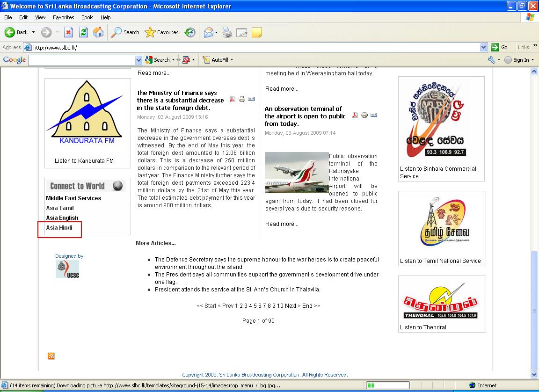Image resolution: width=539 pixels, height=392 pixels.
Task: Jump to the End of articles pagination
Action: [x=311, y=306]
